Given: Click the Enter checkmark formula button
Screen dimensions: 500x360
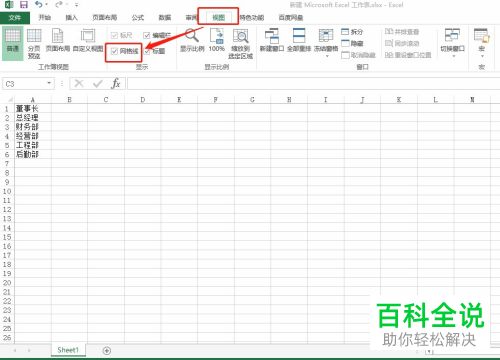Looking at the screenshot, I should tap(98, 83).
